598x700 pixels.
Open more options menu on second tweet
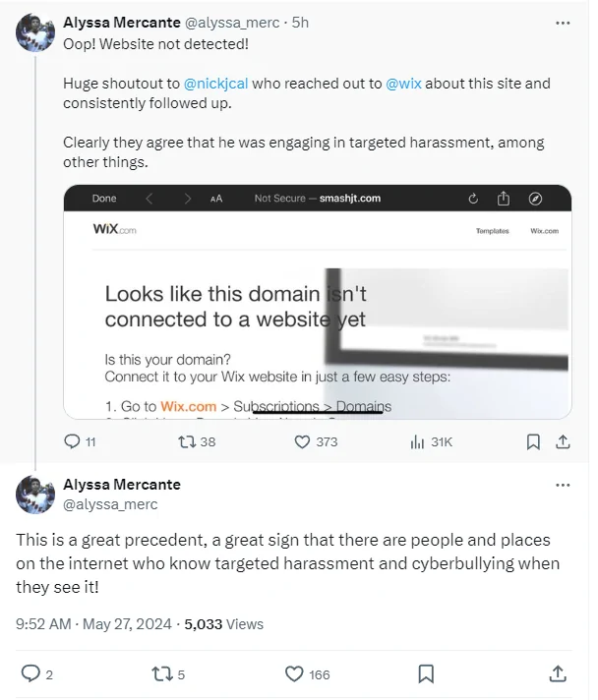click(x=563, y=485)
